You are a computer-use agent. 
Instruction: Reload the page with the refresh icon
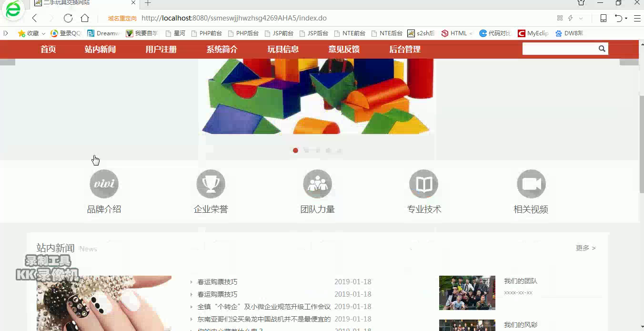coord(68,18)
